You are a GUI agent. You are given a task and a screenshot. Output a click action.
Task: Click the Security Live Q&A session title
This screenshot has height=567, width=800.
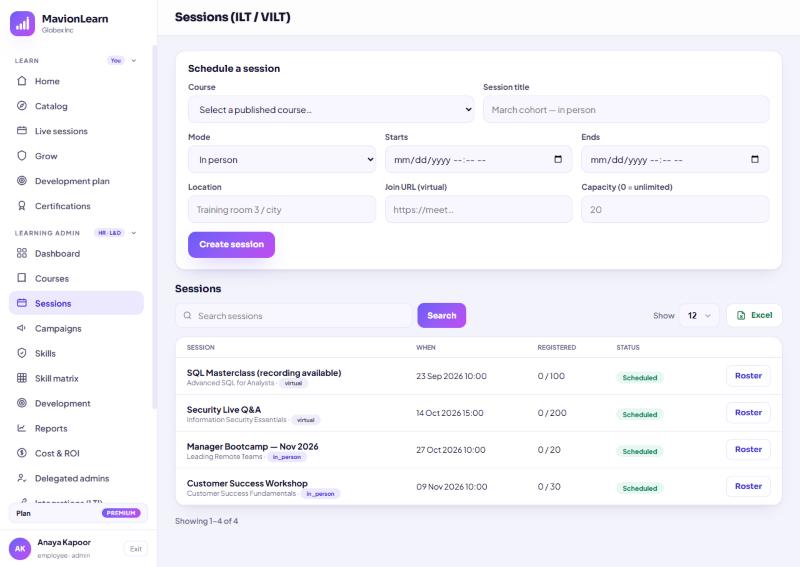click(x=223, y=409)
